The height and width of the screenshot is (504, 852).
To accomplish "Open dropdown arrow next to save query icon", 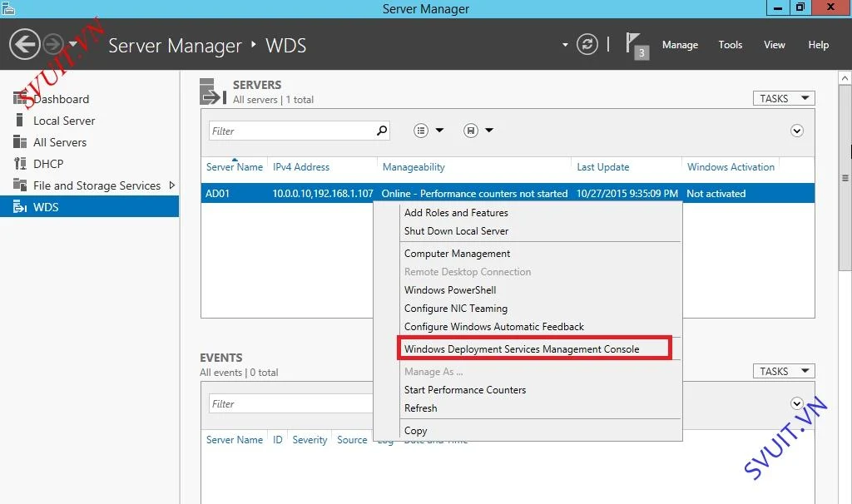I will (x=489, y=131).
